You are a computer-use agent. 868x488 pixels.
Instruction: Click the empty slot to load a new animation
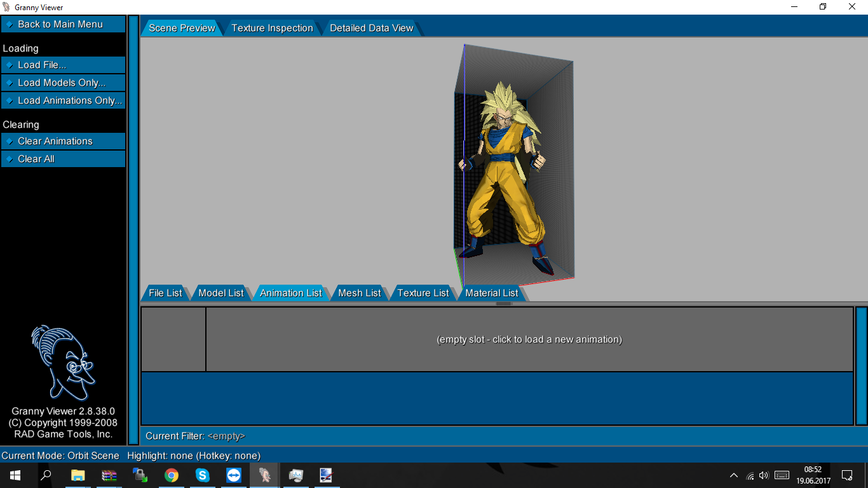point(529,339)
